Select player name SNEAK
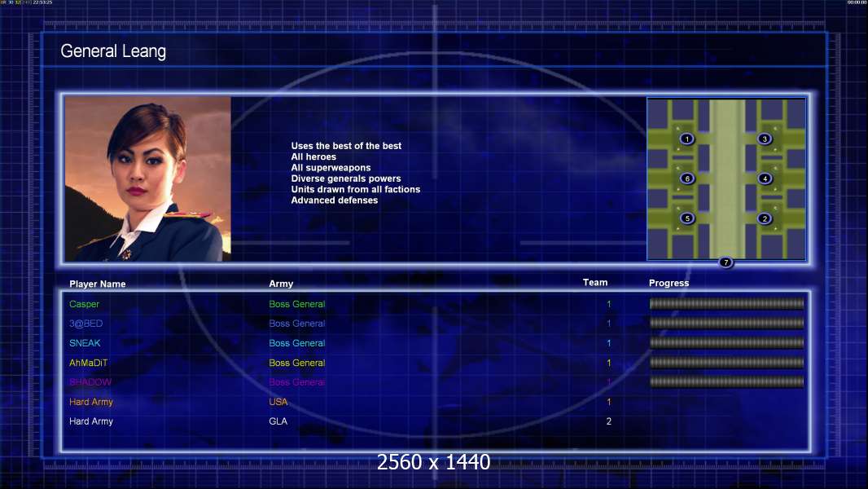Image resolution: width=868 pixels, height=489 pixels. click(x=85, y=343)
